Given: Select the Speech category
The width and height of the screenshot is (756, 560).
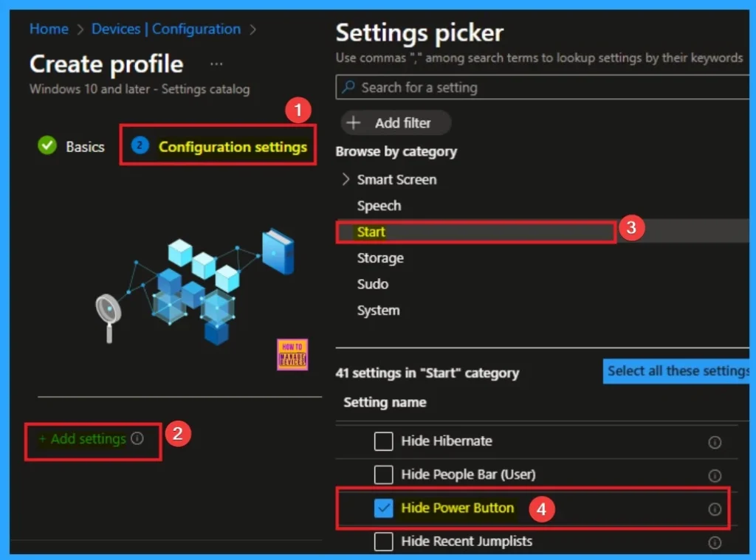Looking at the screenshot, I should (379, 206).
